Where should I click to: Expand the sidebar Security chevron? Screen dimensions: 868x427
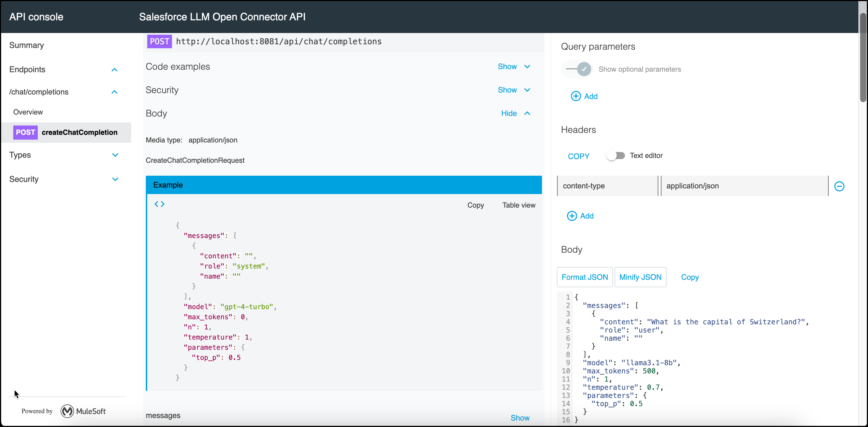click(x=115, y=179)
